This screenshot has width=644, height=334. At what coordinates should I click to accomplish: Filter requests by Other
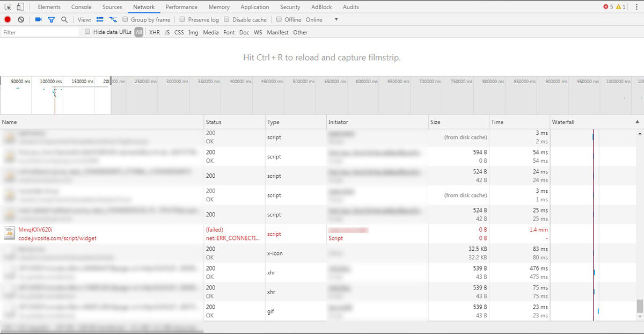point(301,32)
